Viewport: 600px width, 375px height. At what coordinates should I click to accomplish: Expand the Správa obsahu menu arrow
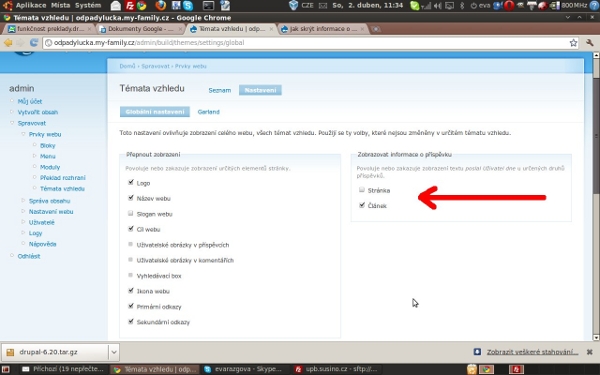pos(23,201)
